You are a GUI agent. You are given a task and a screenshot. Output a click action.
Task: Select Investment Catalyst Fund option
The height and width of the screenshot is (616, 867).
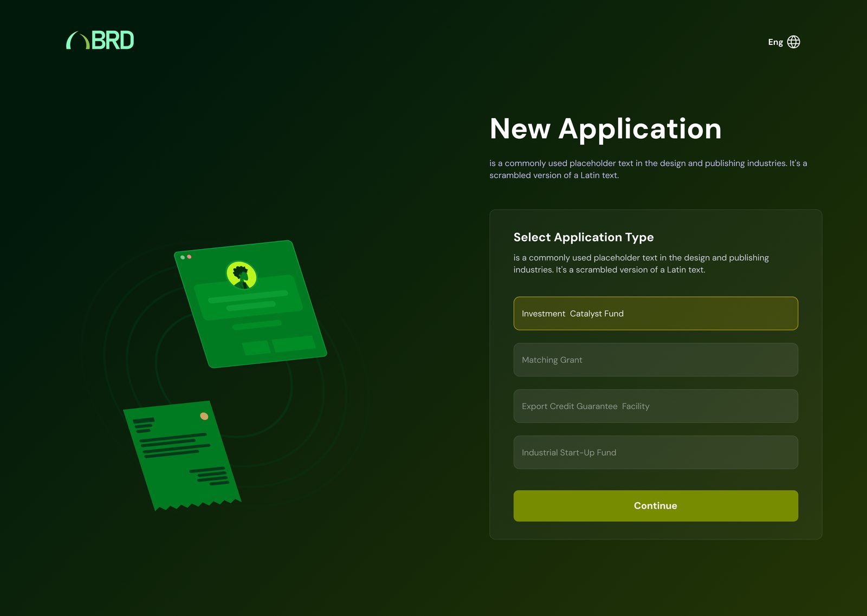click(656, 313)
